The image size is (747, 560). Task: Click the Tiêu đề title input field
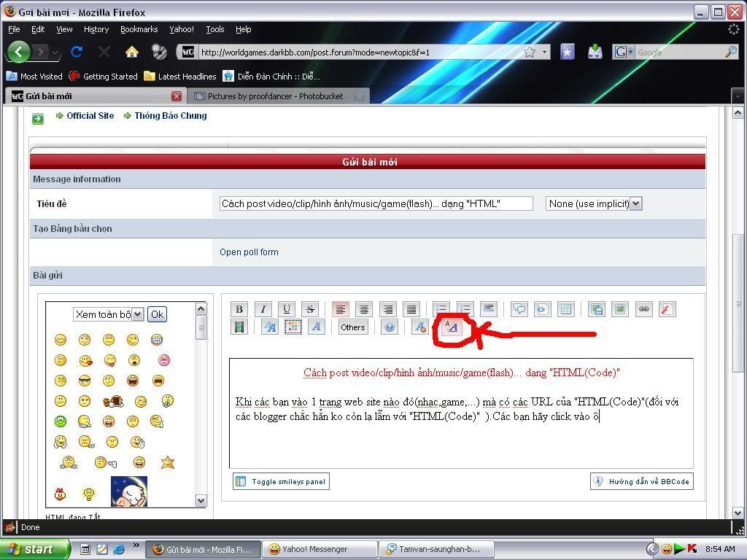tap(376, 204)
